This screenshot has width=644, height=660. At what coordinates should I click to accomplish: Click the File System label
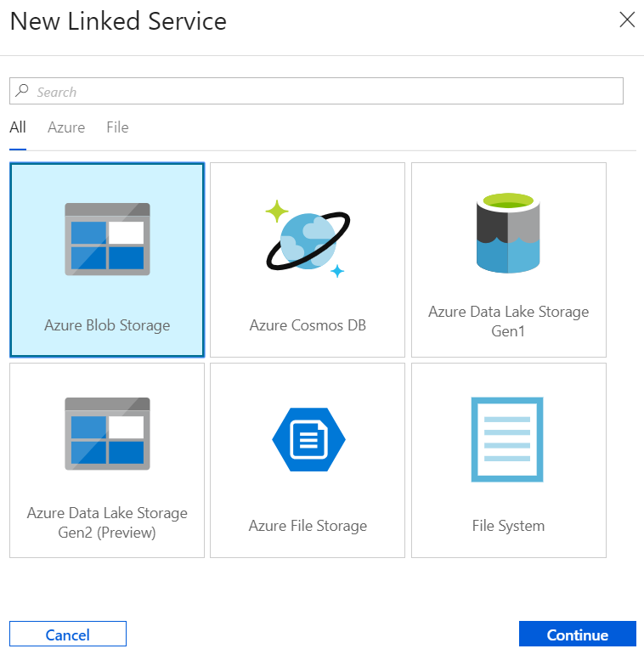[x=508, y=526]
